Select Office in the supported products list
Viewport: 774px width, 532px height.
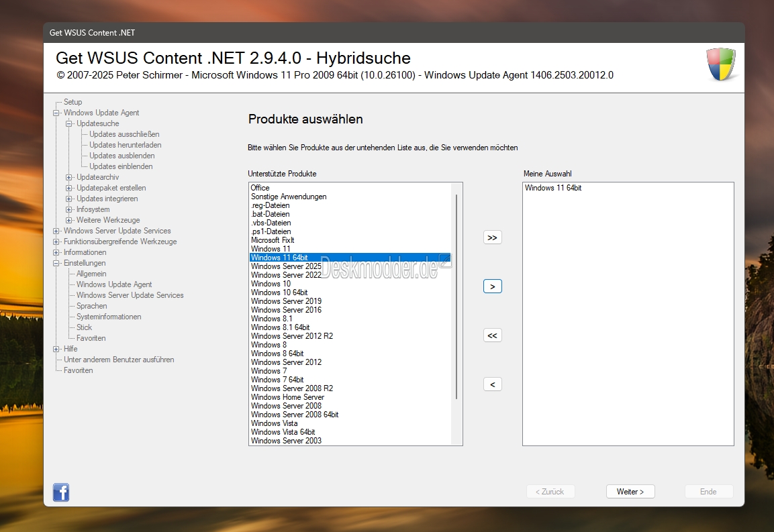click(350, 188)
